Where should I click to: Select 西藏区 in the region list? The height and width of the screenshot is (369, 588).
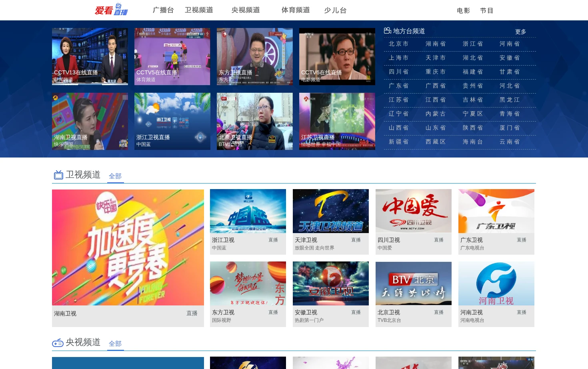(436, 142)
